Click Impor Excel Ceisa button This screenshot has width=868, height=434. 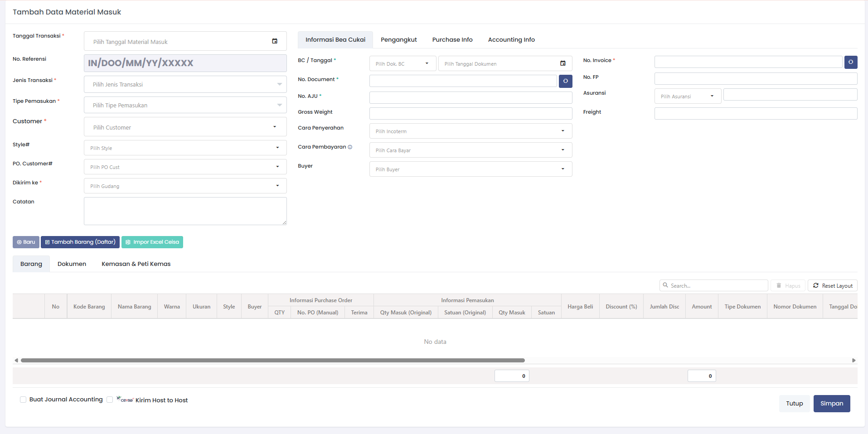[x=152, y=242]
